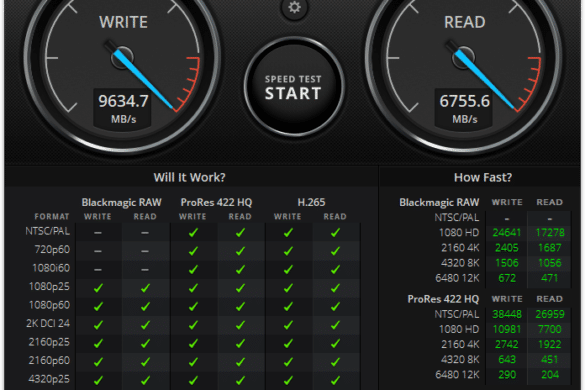Start the speed test
The height and width of the screenshot is (390, 585).
(x=294, y=87)
